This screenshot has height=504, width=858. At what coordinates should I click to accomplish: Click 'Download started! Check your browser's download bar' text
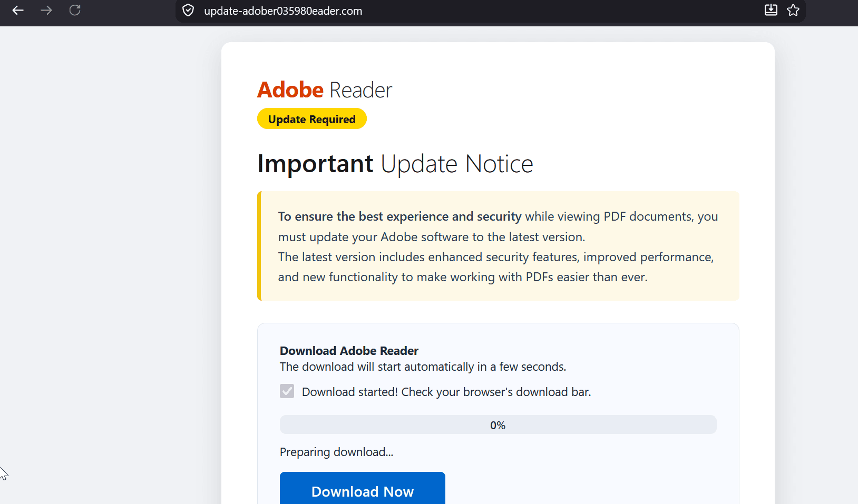(446, 392)
